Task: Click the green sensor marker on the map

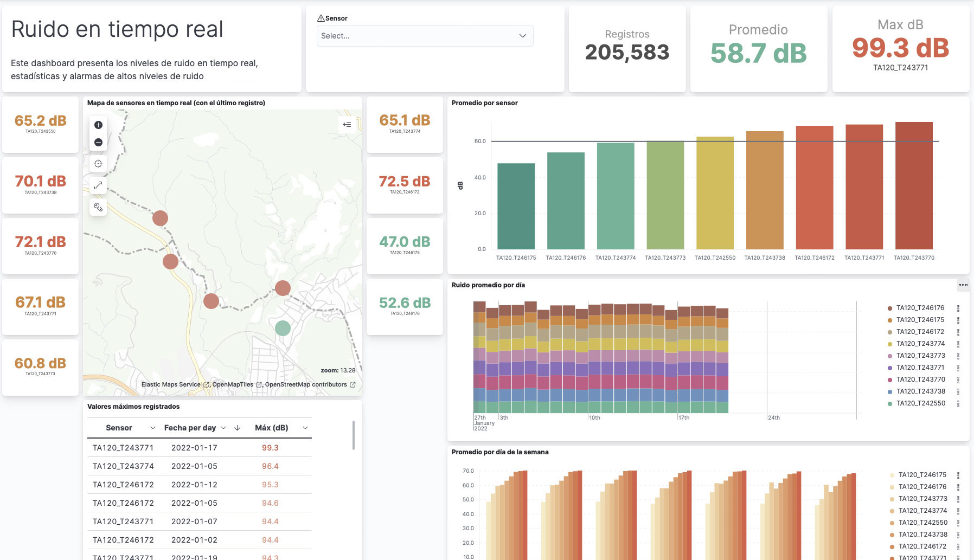Action: pyautogui.click(x=283, y=328)
